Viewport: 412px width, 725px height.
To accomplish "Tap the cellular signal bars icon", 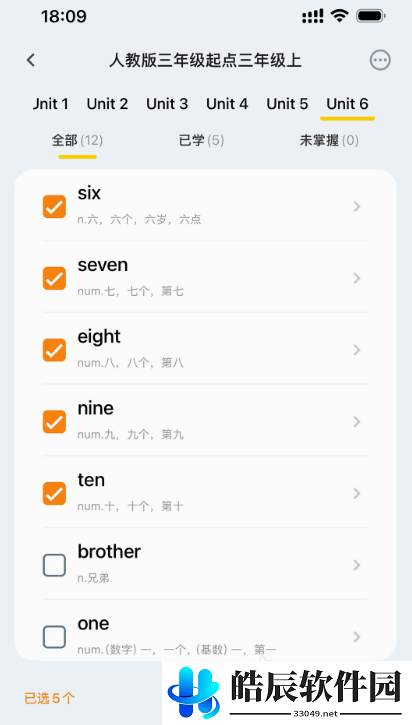I will point(313,17).
